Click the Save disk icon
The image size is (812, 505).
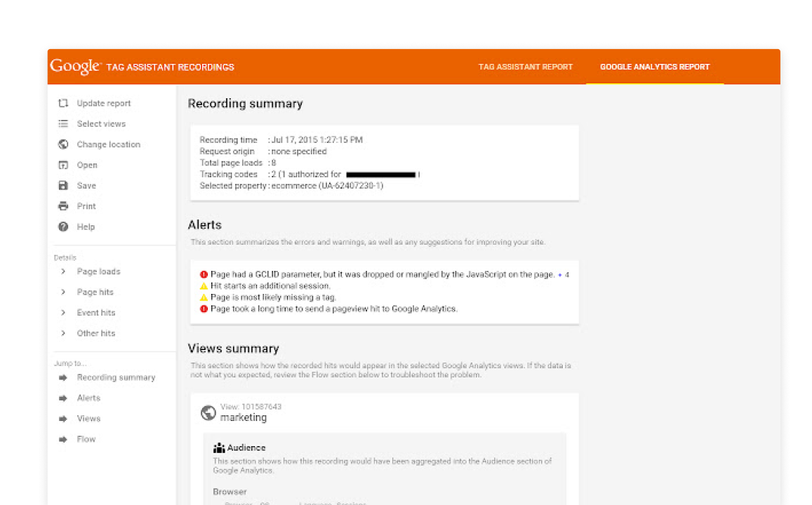(x=63, y=186)
